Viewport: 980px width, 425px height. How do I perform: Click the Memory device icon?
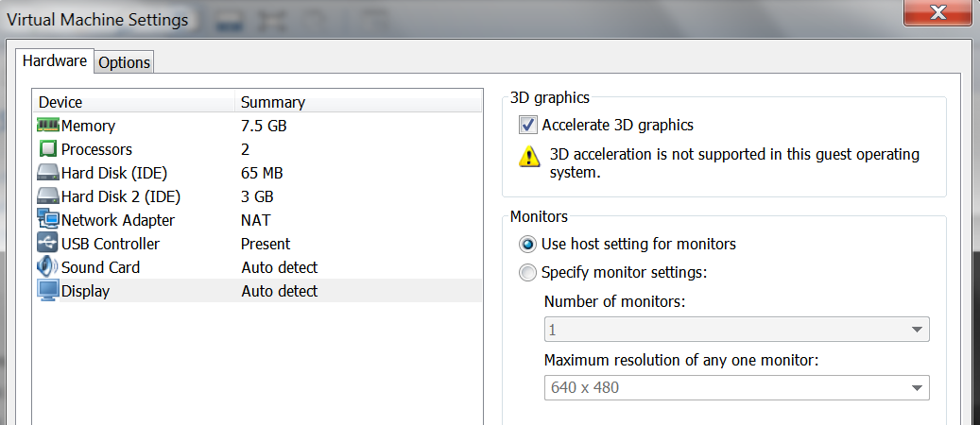click(x=48, y=126)
